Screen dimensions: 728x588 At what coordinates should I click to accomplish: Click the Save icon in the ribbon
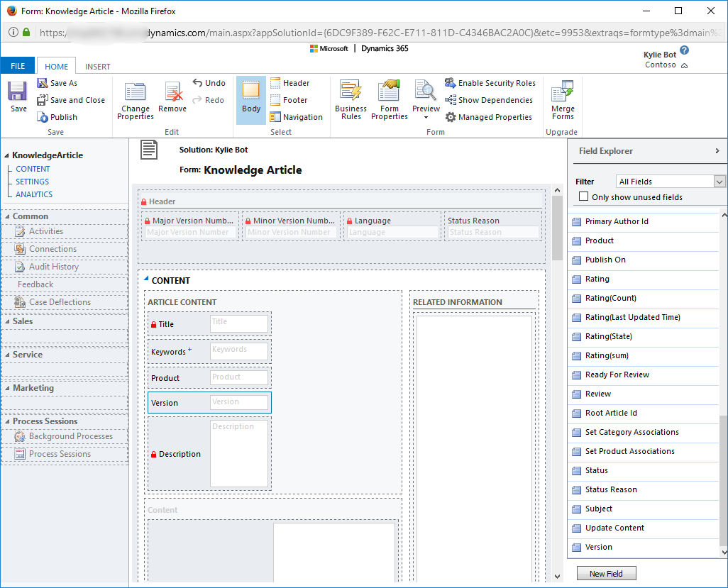(18, 91)
